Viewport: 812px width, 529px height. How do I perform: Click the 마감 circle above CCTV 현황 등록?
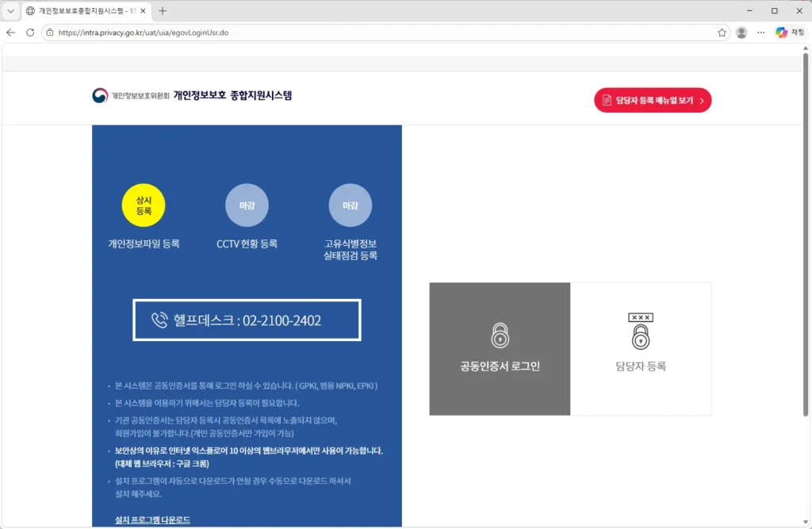tap(247, 205)
